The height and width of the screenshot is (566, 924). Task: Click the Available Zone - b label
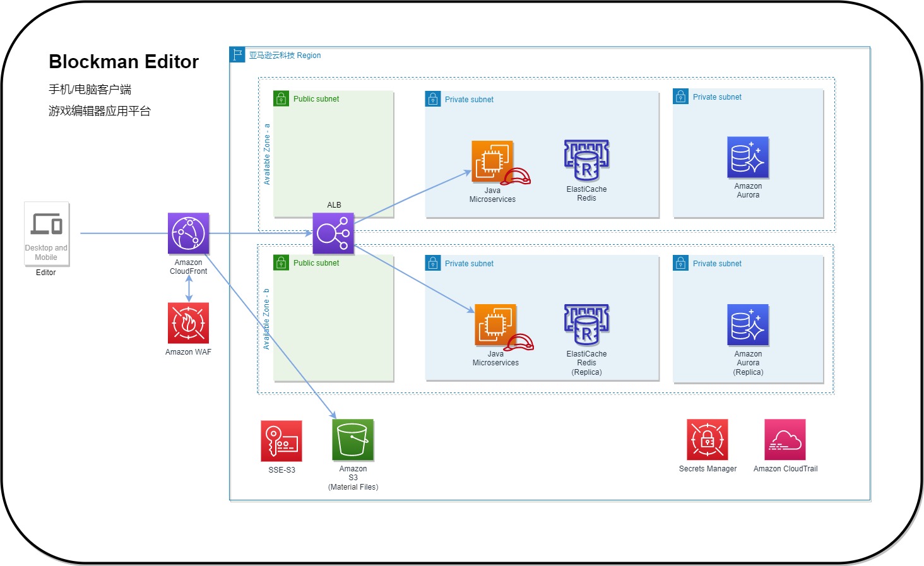coord(266,319)
